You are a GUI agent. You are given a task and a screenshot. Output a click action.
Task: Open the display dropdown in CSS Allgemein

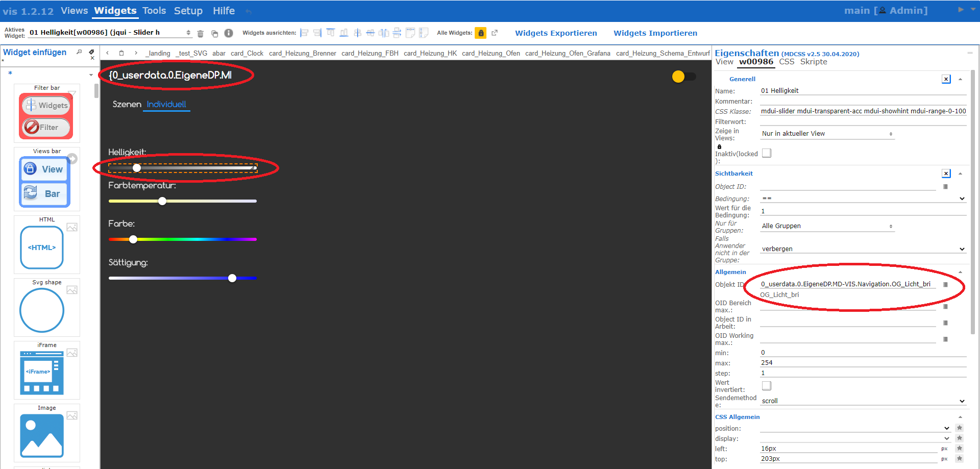855,438
